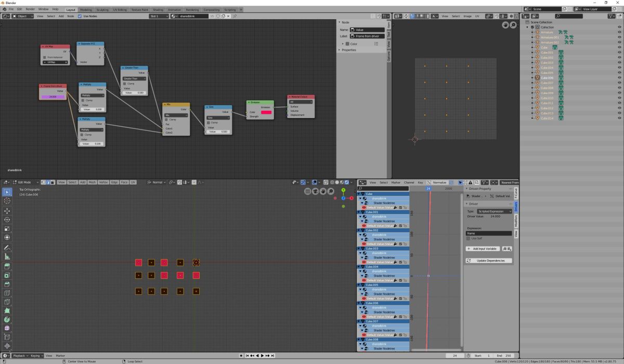This screenshot has width=624, height=364.
Task: Toggle Clamp checkbox in Greater Than node
Action: (x=125, y=83)
